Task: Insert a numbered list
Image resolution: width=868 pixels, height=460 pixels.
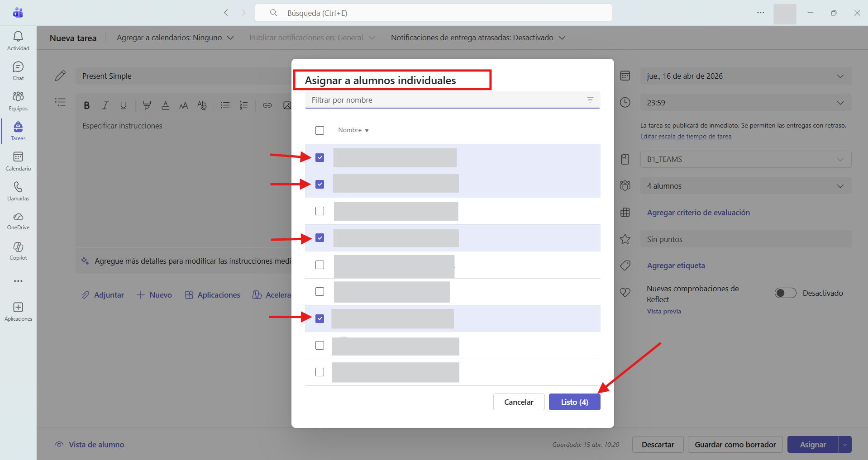Action: pyautogui.click(x=243, y=105)
